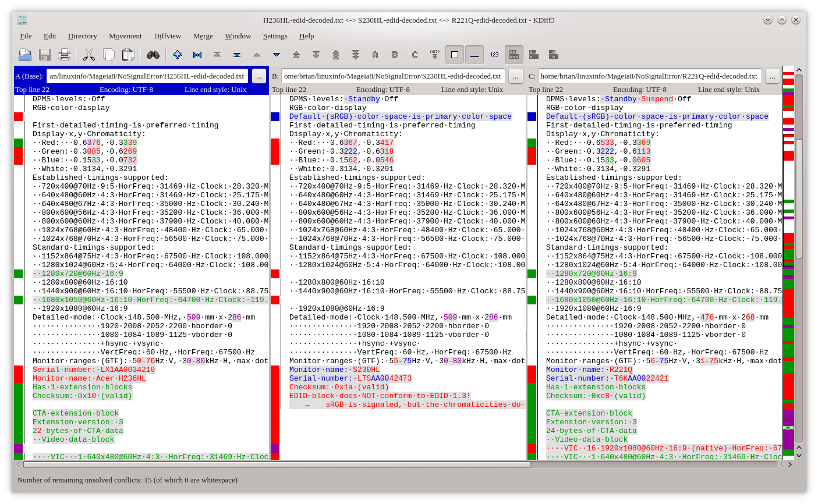818x504 pixels.
Task: Click the horizontal scrollbar left arrow
Action: pyautogui.click(x=18, y=464)
